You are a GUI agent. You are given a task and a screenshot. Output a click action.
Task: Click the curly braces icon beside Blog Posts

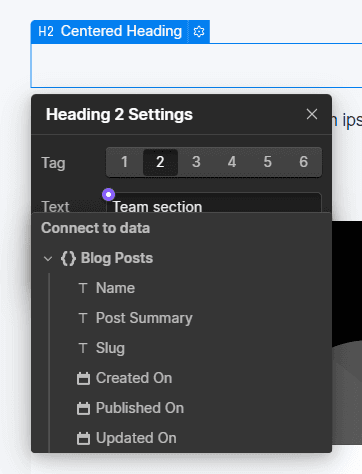point(69,259)
